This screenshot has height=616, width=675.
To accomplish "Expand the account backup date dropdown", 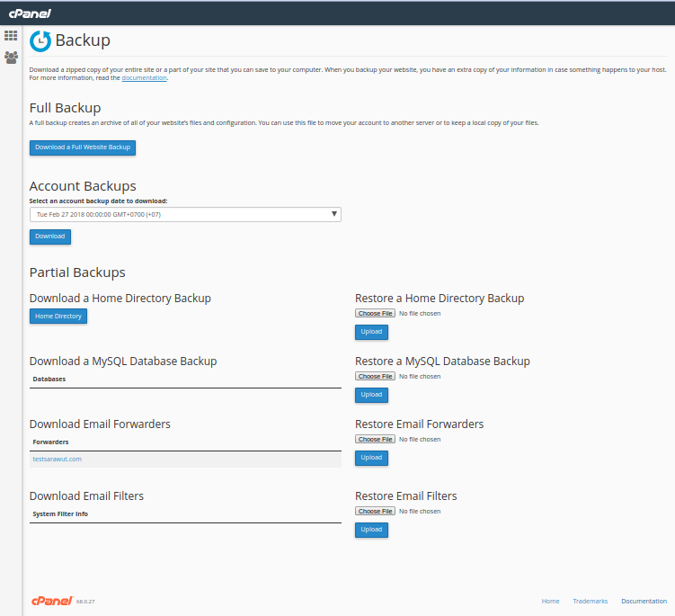I will (x=185, y=214).
